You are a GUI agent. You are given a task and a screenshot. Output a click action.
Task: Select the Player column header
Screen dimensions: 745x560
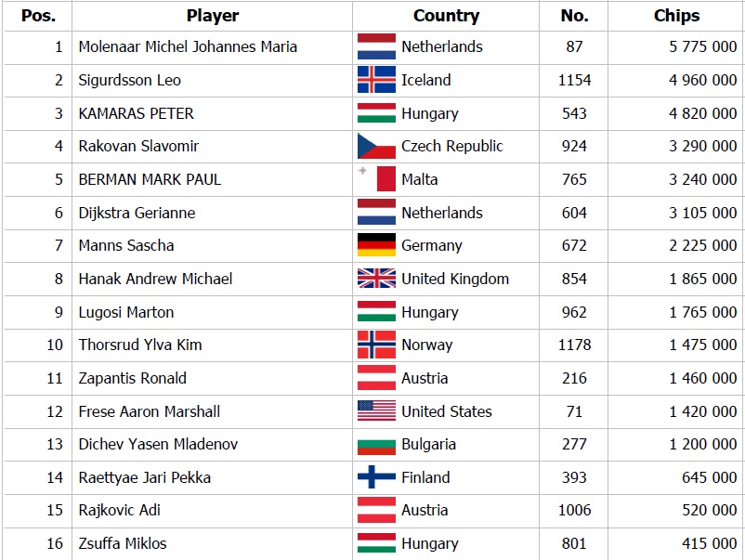pos(213,16)
